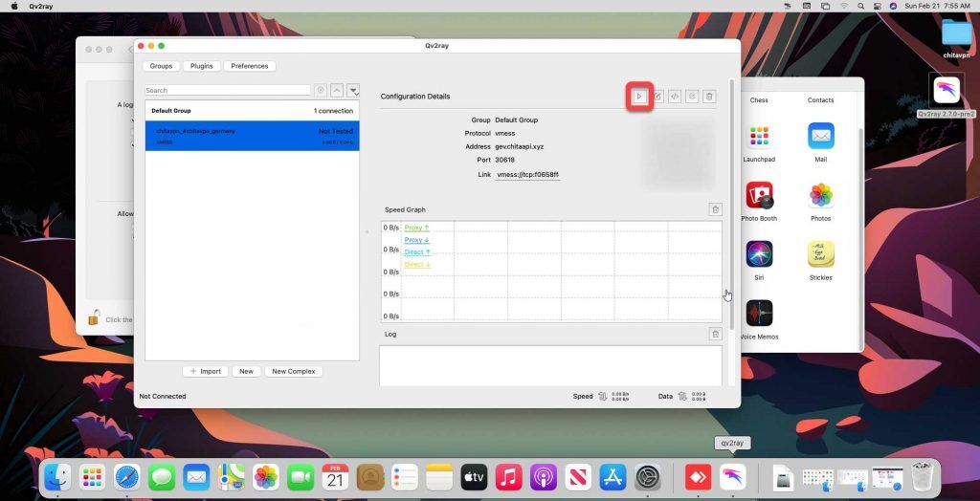The image size is (980, 501).
Task: Clear the Log with its trash icon
Action: coord(715,334)
